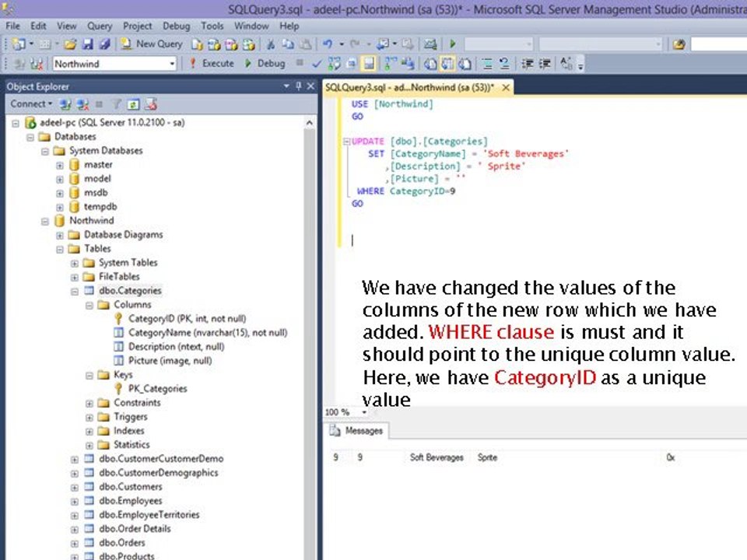Display the estimated execution plan icon
This screenshot has width=747, height=560.
[334, 63]
